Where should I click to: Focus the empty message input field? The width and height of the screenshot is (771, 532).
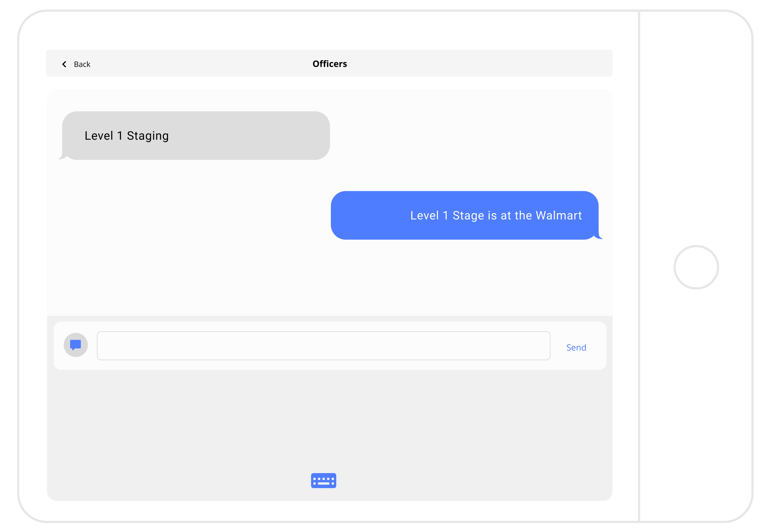click(323, 345)
